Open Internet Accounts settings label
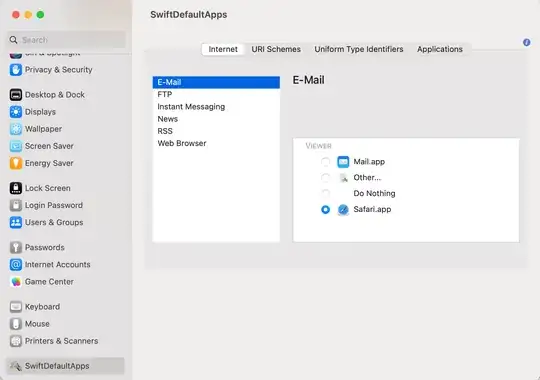This screenshot has width=540, height=380. [x=58, y=265]
